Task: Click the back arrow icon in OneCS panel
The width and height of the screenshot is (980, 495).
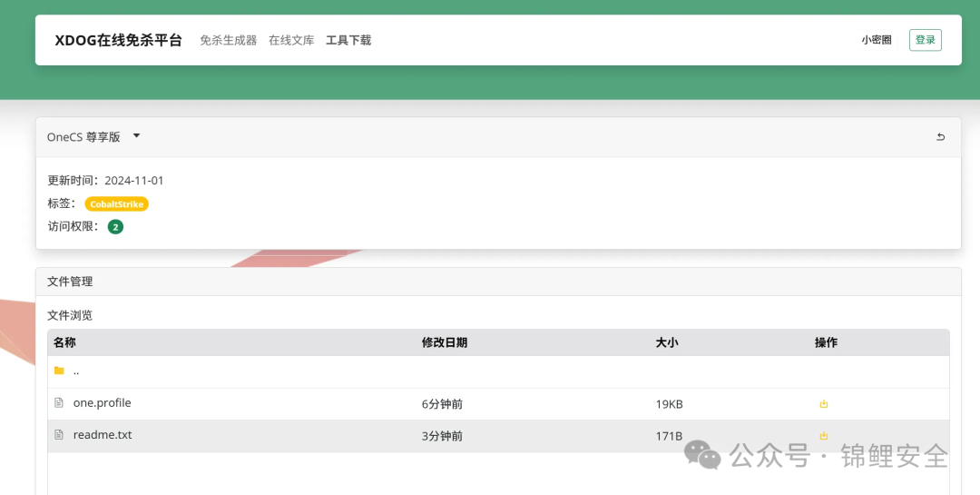Action: point(940,137)
